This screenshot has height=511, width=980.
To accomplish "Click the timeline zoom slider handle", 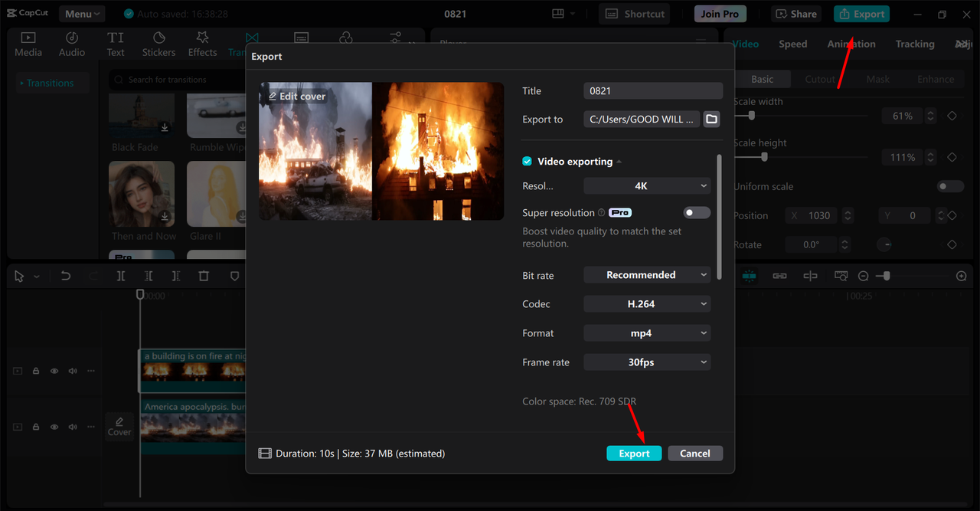I will 887,276.
